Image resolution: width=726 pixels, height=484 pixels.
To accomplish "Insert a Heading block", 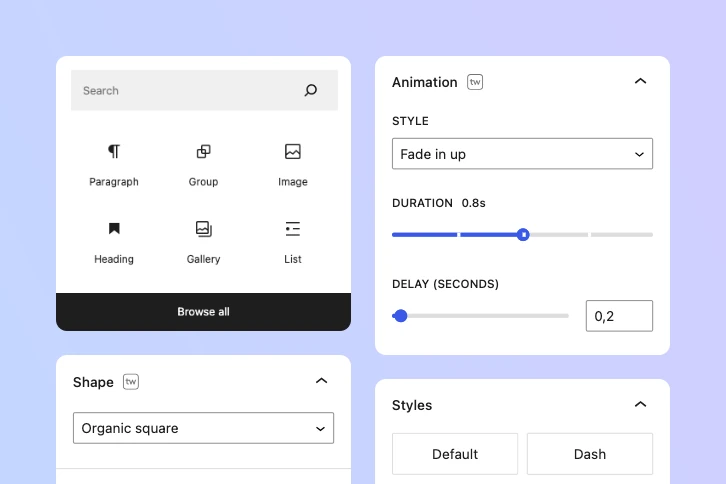I will point(114,243).
